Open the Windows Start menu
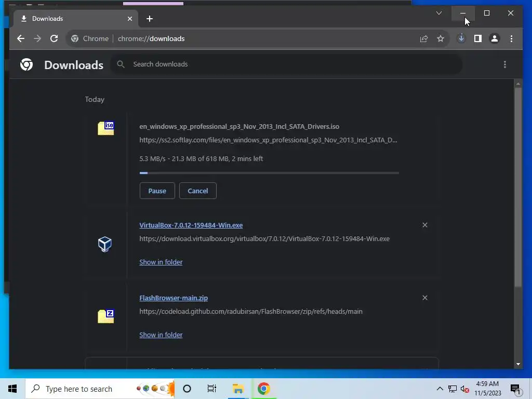Screen dimensions: 532x399 (12, 389)
